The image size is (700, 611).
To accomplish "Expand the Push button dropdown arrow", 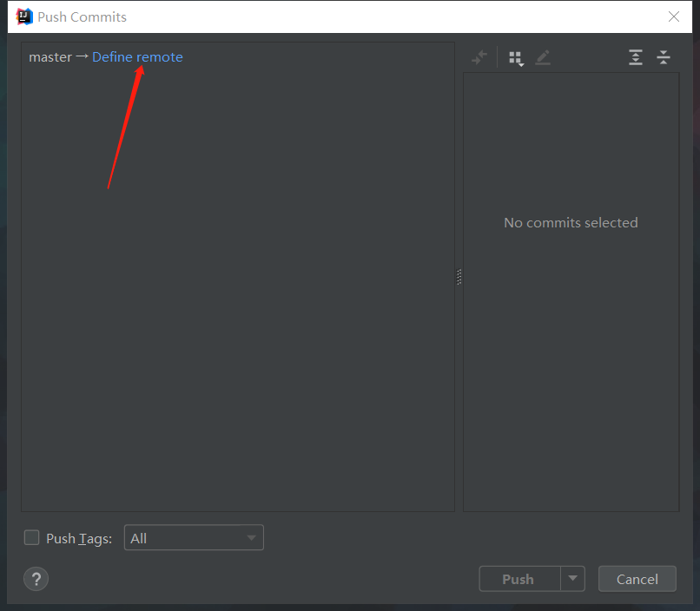I will (x=572, y=579).
